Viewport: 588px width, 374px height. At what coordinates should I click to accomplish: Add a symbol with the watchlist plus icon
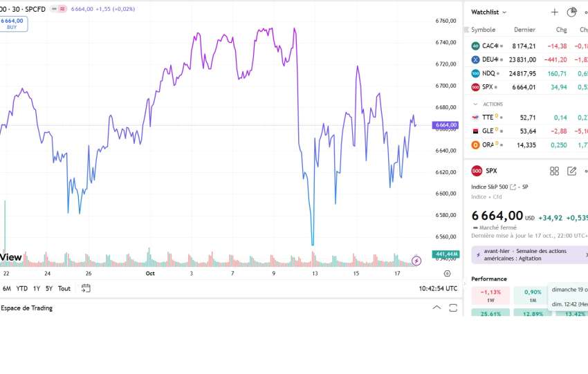(x=554, y=12)
